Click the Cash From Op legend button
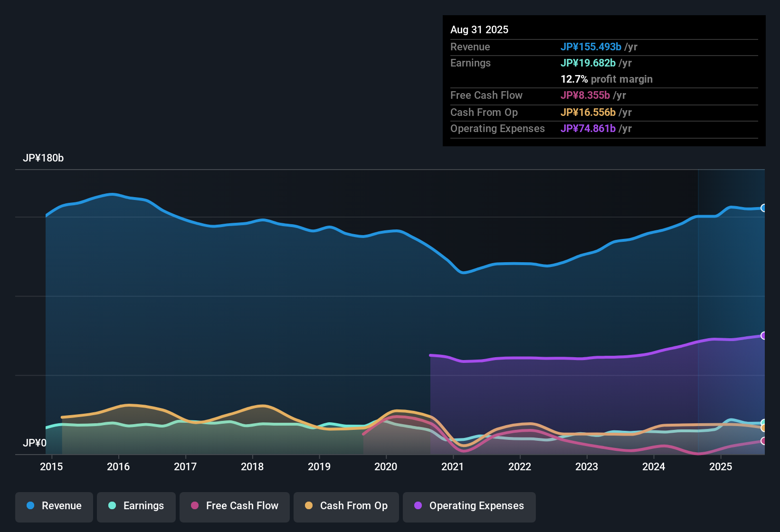The width and height of the screenshot is (780, 532). (346, 506)
